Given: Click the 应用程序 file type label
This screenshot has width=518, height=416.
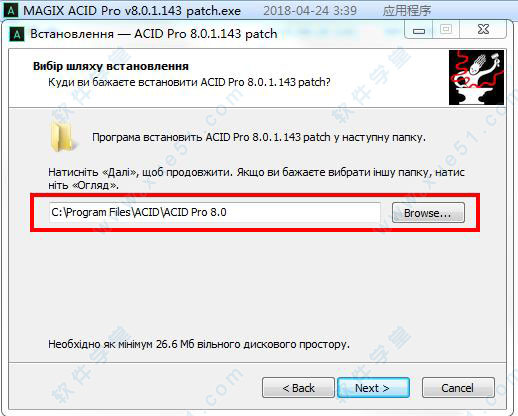Looking at the screenshot, I should pos(407,11).
